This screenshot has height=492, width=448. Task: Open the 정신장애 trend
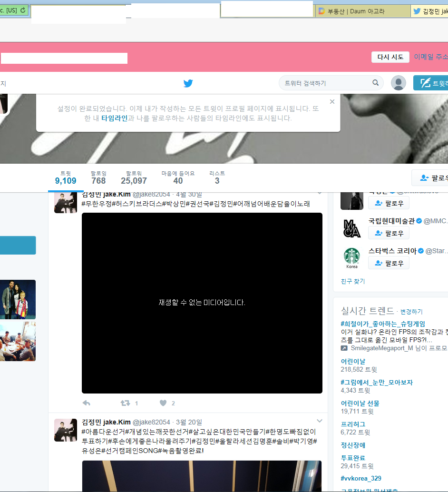tap(353, 445)
